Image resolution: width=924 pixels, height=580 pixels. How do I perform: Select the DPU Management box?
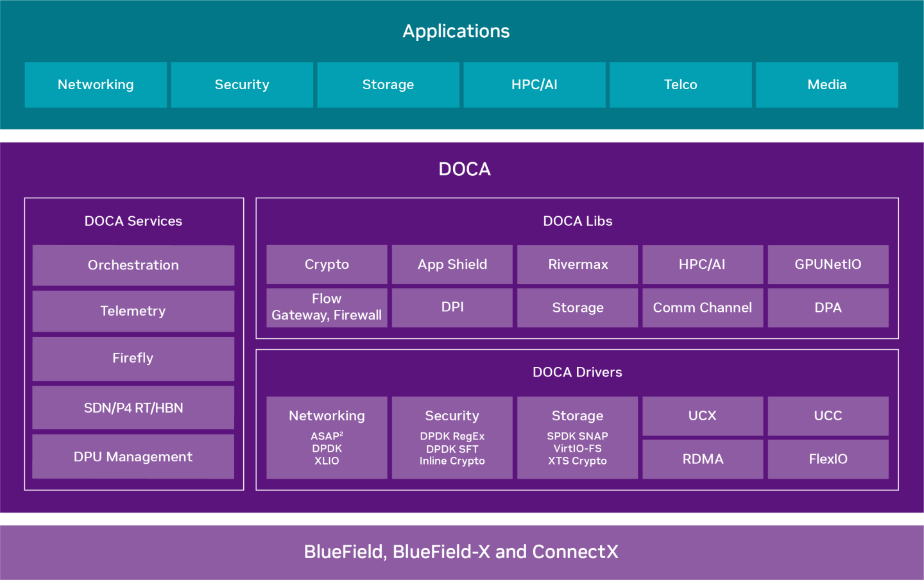[x=133, y=456]
